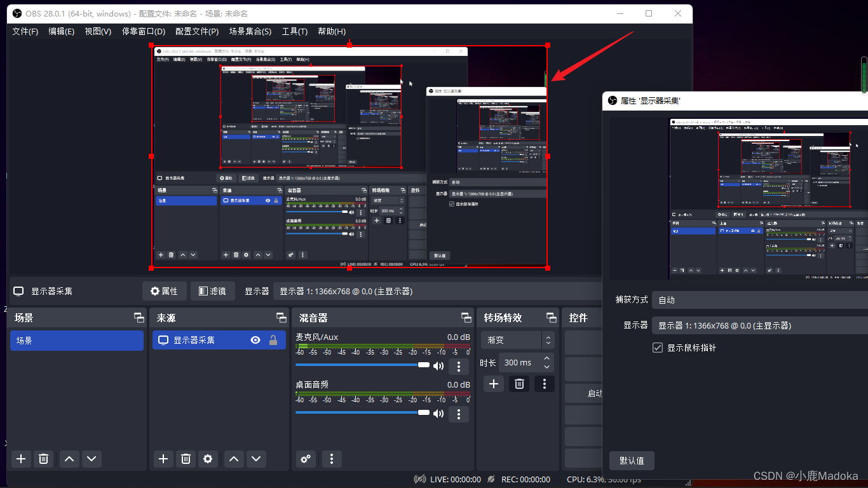Select 显示器采集 row in sources list
Screen dimensions: 868x488
pos(219,340)
